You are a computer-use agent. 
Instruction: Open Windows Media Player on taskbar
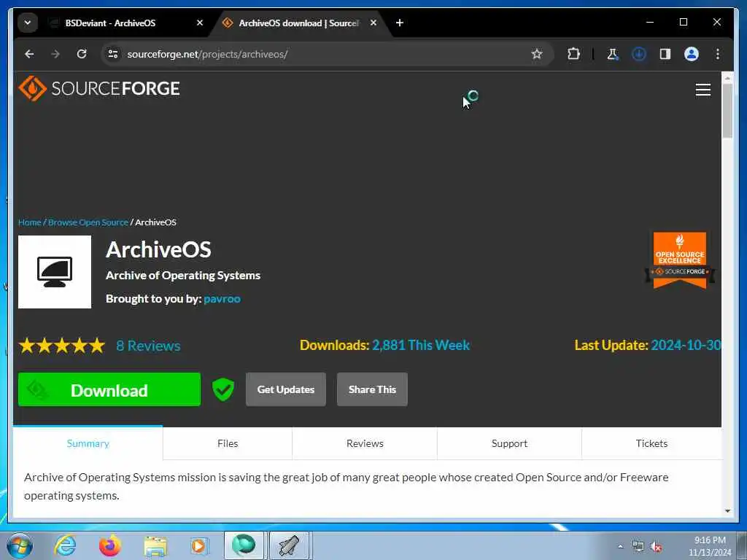click(198, 545)
